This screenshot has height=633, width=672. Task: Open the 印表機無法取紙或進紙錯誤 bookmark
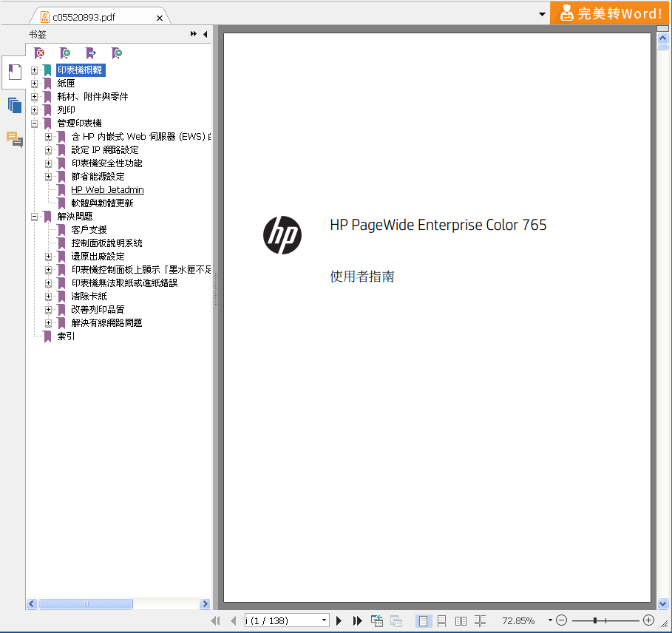(124, 283)
